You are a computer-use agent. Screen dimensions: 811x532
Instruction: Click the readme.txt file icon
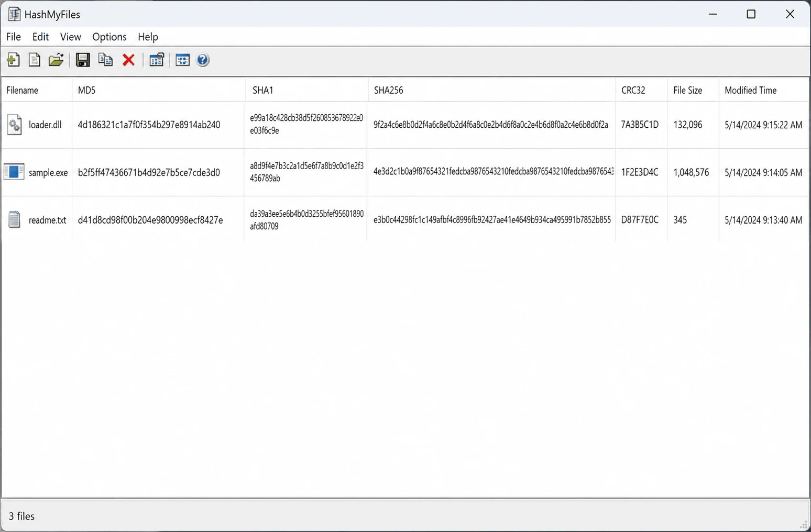click(14, 219)
